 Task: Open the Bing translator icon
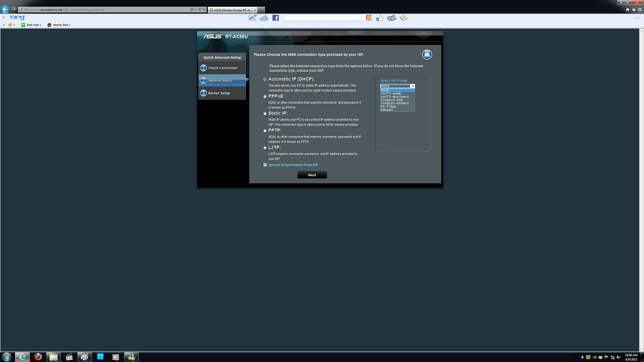point(403,18)
